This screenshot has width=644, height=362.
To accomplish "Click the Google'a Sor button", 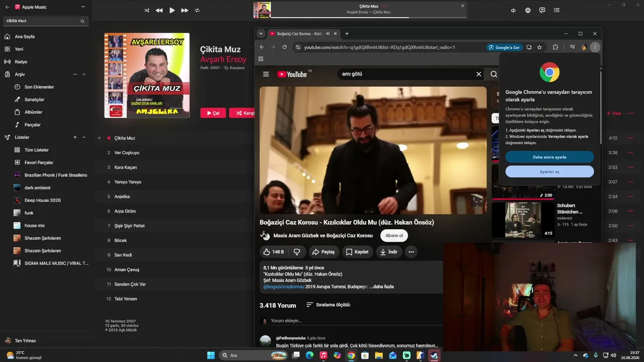I will pyautogui.click(x=504, y=47).
